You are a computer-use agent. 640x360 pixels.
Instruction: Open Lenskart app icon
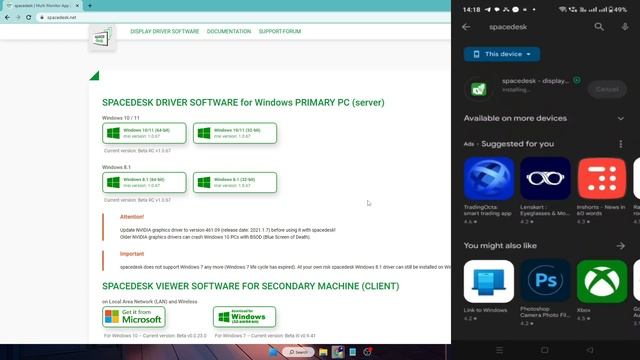(x=545, y=178)
